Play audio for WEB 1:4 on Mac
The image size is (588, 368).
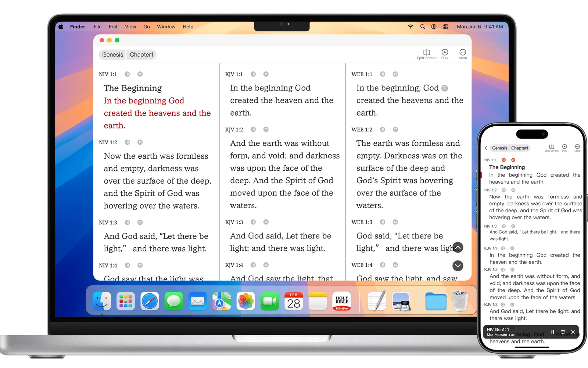[383, 265]
